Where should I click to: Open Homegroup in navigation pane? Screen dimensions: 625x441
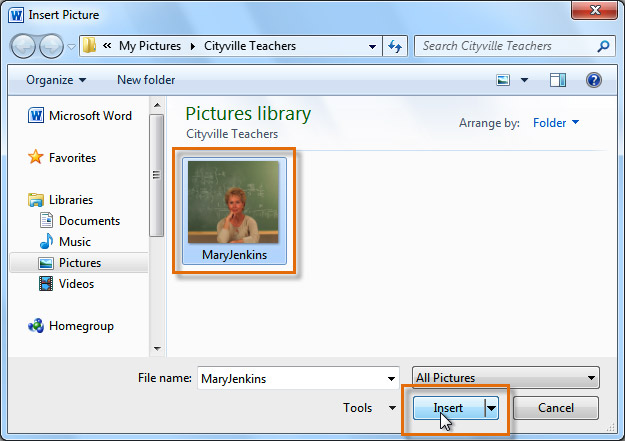click(81, 326)
